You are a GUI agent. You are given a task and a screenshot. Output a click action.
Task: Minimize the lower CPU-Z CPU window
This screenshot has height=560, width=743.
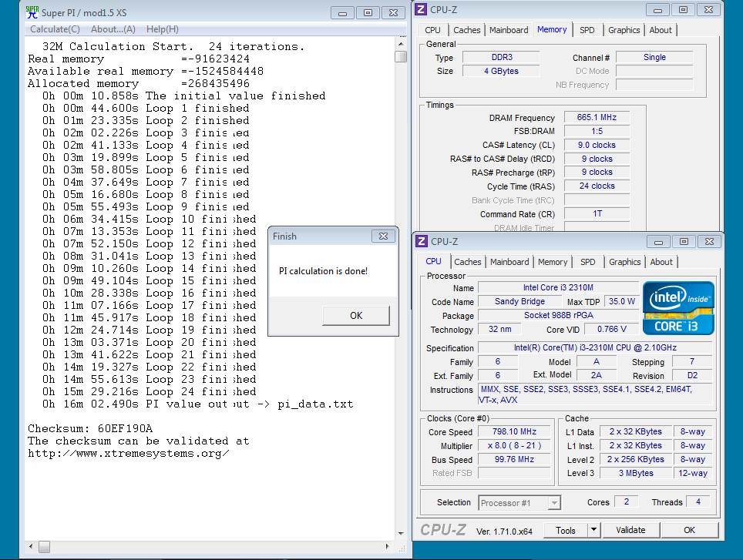[x=659, y=242]
